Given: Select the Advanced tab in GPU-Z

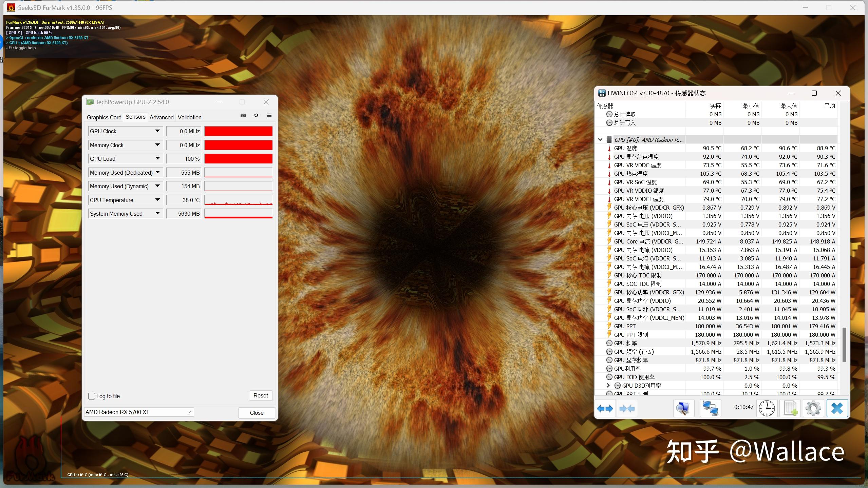Looking at the screenshot, I should [162, 117].
